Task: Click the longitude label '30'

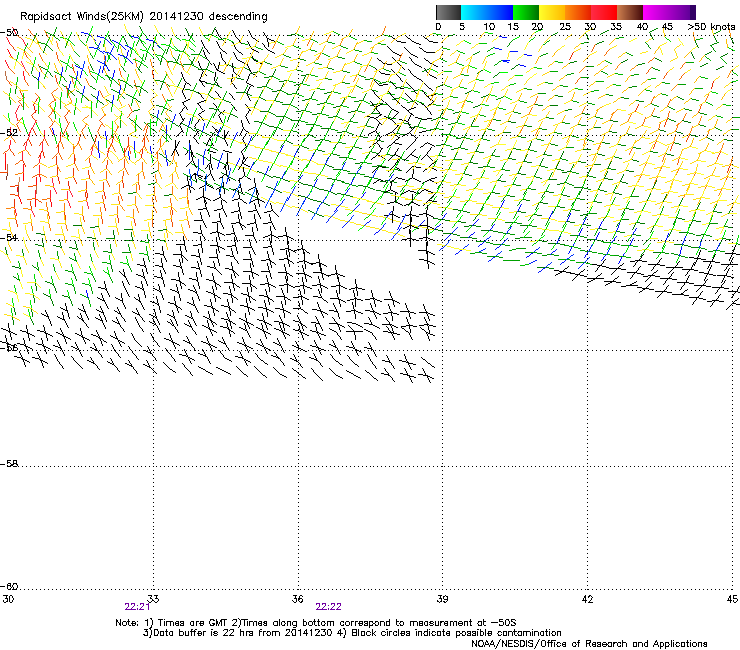Action: 8,599
